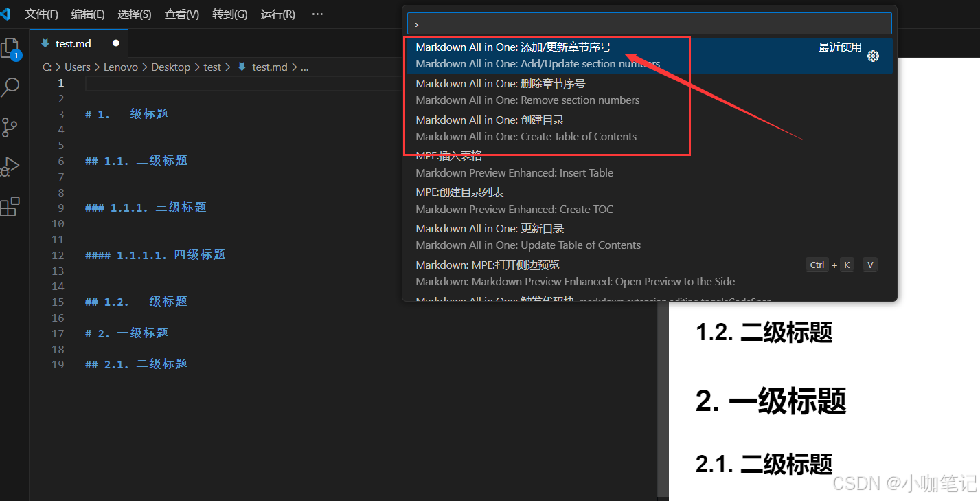Click the gear icon on the first command
Viewport: 980px width, 501px height.
coord(873,56)
